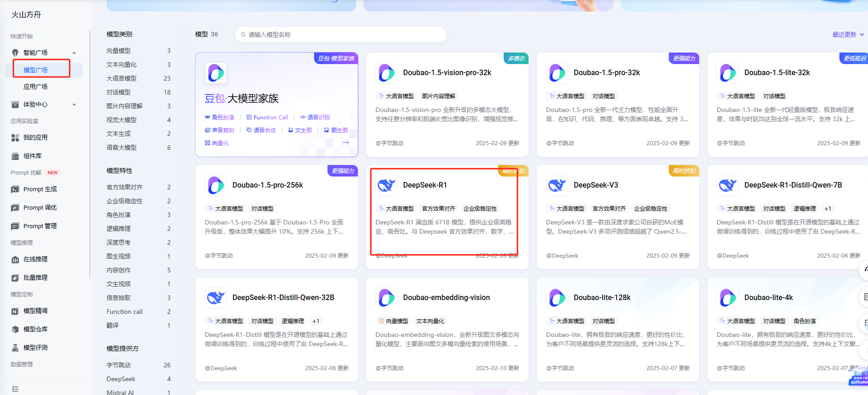868x395 pixels.
Task: Click 声音复刻 link in 豆包 card
Action: tap(220, 130)
